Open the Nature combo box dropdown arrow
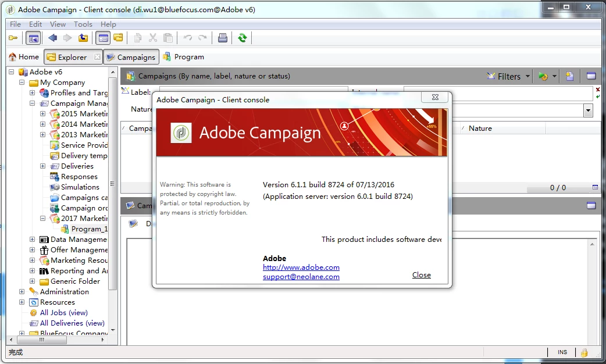606x364 pixels. point(588,110)
